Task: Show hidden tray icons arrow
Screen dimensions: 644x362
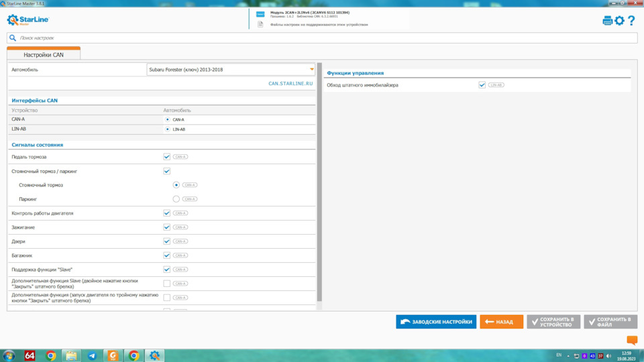Action: click(568, 356)
